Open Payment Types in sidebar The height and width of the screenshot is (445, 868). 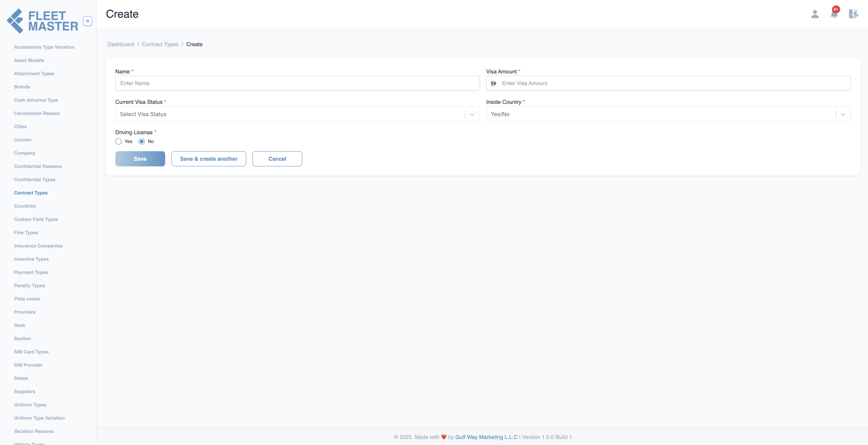[x=31, y=272]
